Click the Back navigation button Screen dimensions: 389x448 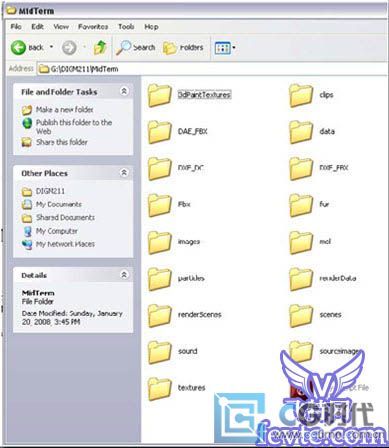[x=27, y=48]
